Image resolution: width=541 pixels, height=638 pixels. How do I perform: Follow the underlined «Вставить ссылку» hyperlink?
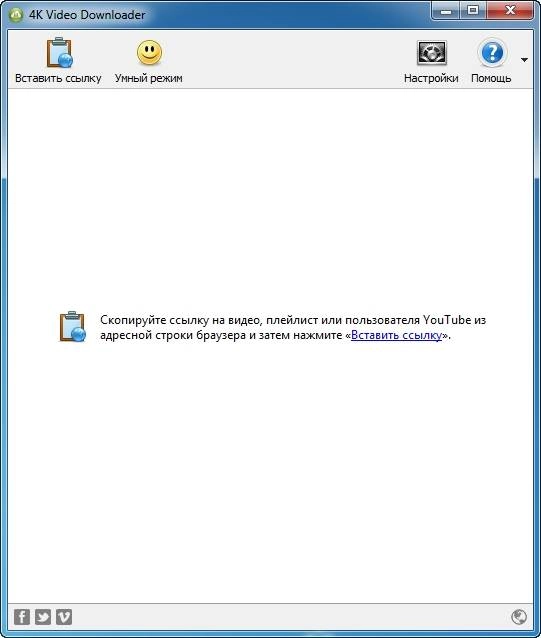396,335
